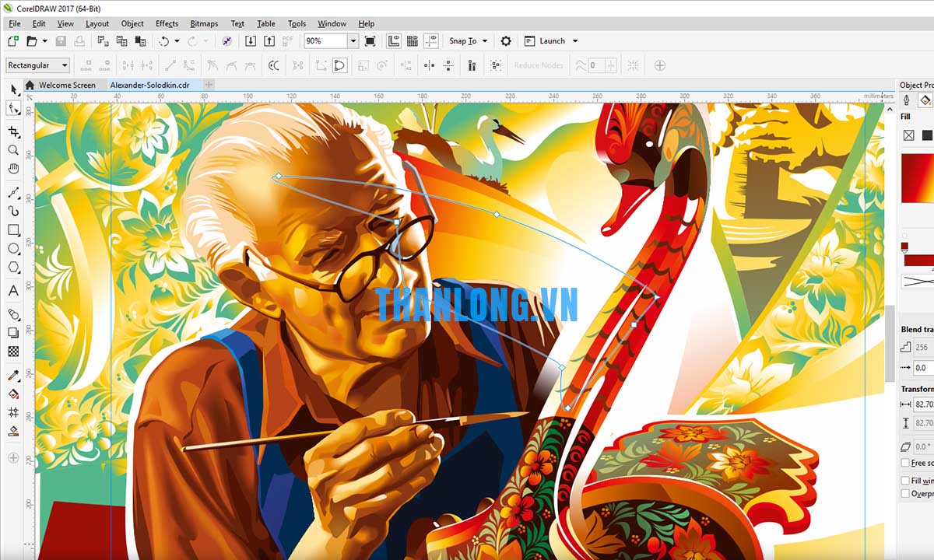Image resolution: width=934 pixels, height=560 pixels.
Task: Click the Full-Screen Preview icon
Action: (x=370, y=41)
